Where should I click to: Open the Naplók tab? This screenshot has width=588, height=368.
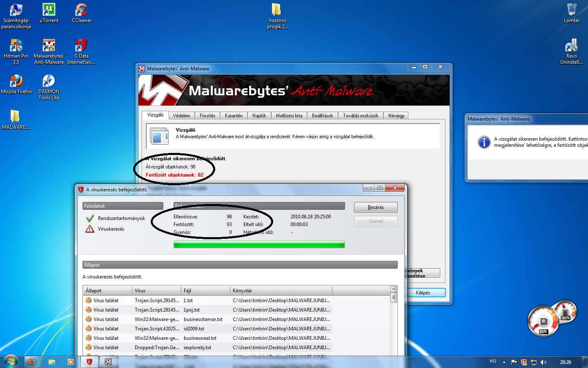[x=259, y=116]
